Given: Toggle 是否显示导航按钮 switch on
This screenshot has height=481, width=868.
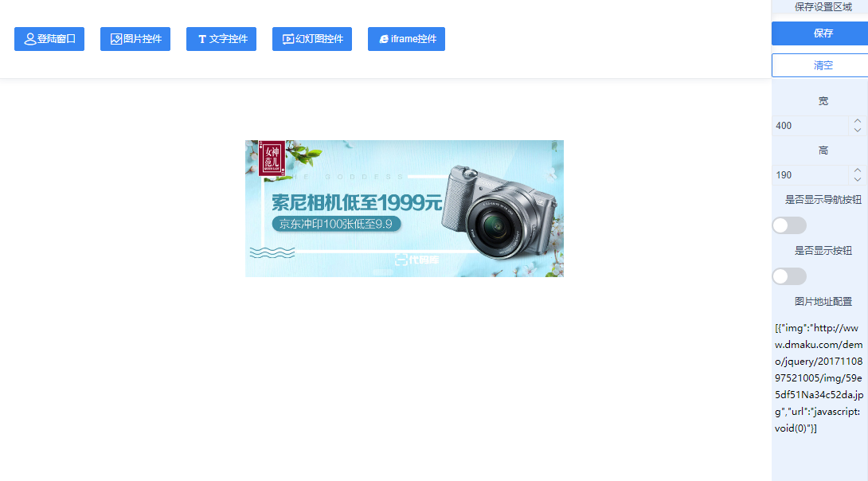Looking at the screenshot, I should (x=789, y=225).
